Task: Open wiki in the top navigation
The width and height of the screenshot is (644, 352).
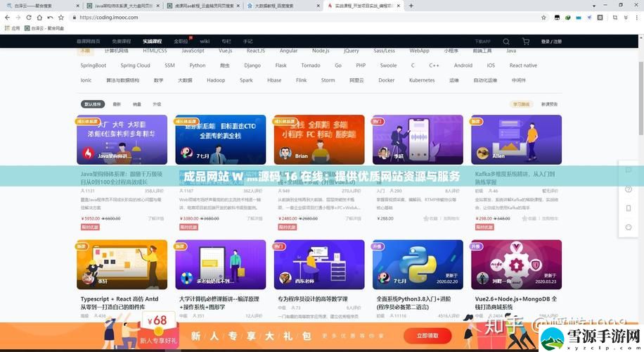Action: click(205, 42)
